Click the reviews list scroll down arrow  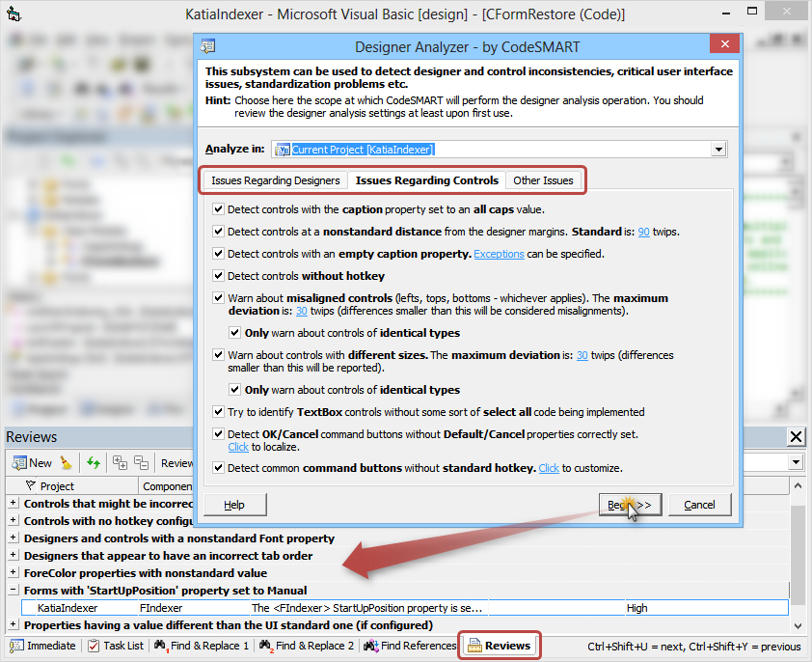pos(798,625)
